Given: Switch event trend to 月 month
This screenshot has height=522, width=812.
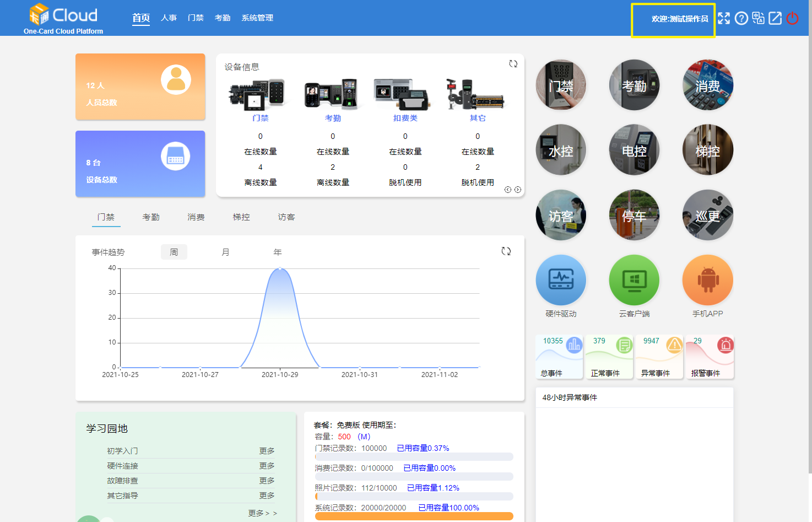Looking at the screenshot, I should pos(225,252).
